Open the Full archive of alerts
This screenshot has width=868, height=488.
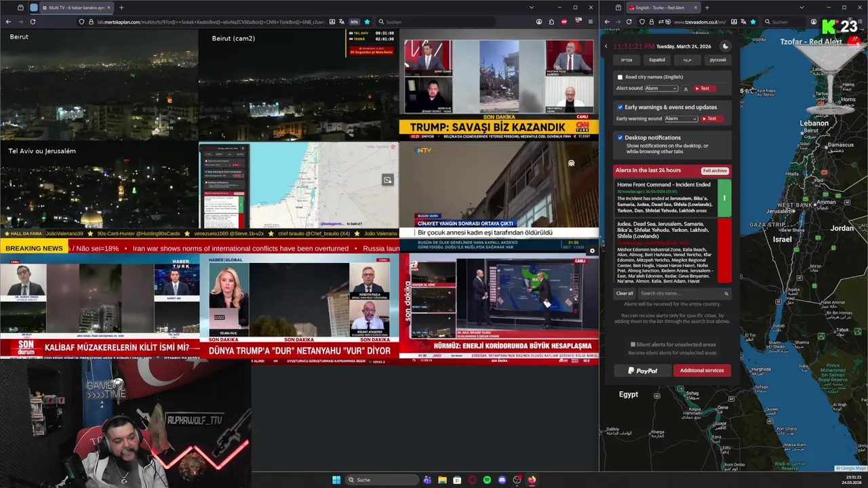715,171
